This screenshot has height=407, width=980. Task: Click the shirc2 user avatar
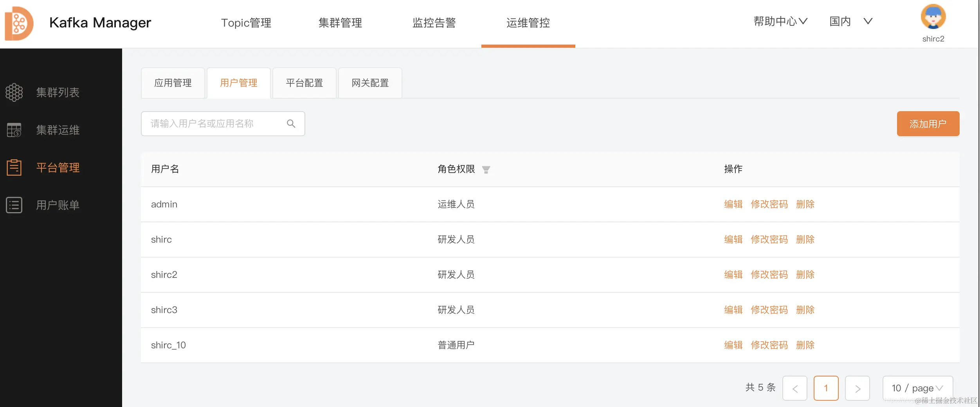(933, 16)
